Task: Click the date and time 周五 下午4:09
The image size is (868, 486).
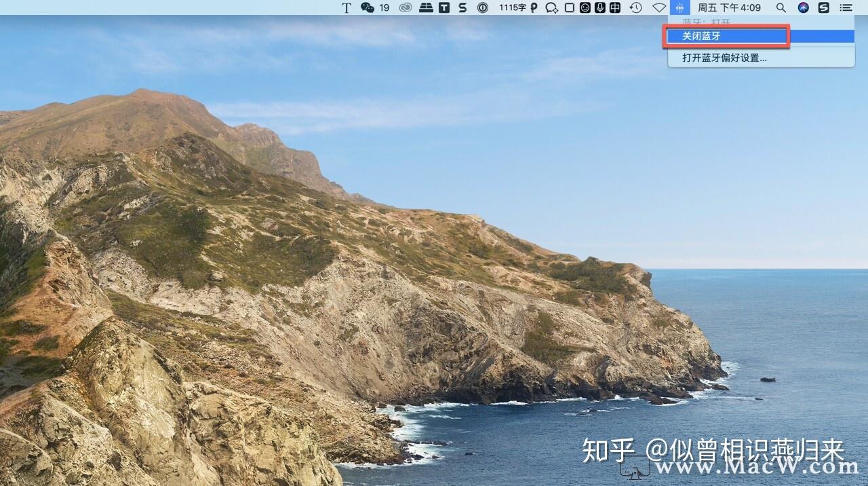Action: pyautogui.click(x=729, y=7)
